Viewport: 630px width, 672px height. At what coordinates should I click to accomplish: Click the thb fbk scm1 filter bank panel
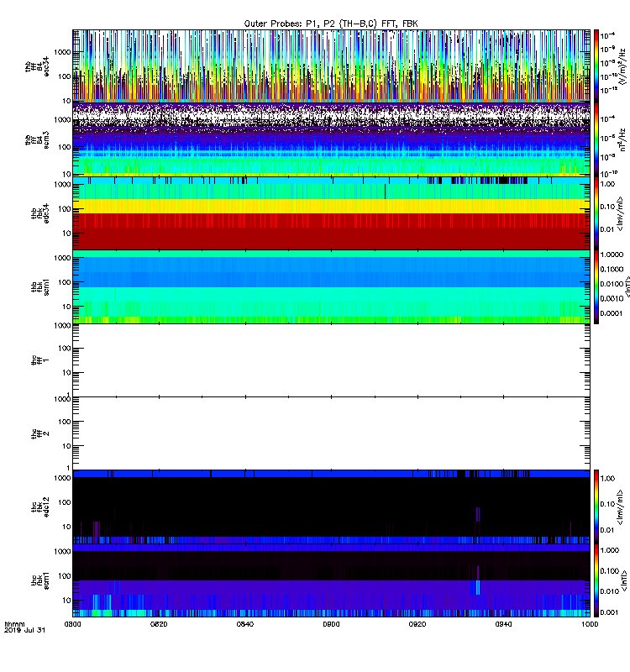click(331, 286)
